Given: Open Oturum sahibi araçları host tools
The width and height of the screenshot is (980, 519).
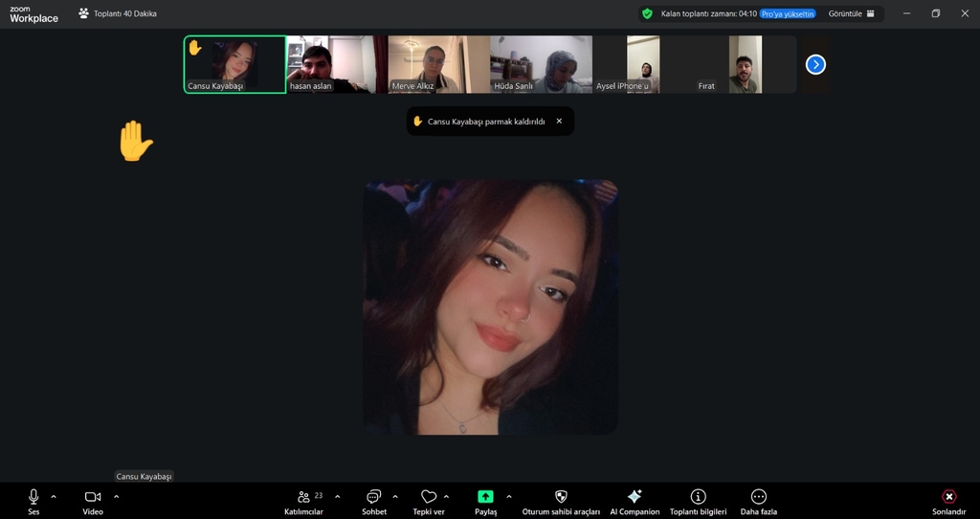Looking at the screenshot, I should pos(561,497).
